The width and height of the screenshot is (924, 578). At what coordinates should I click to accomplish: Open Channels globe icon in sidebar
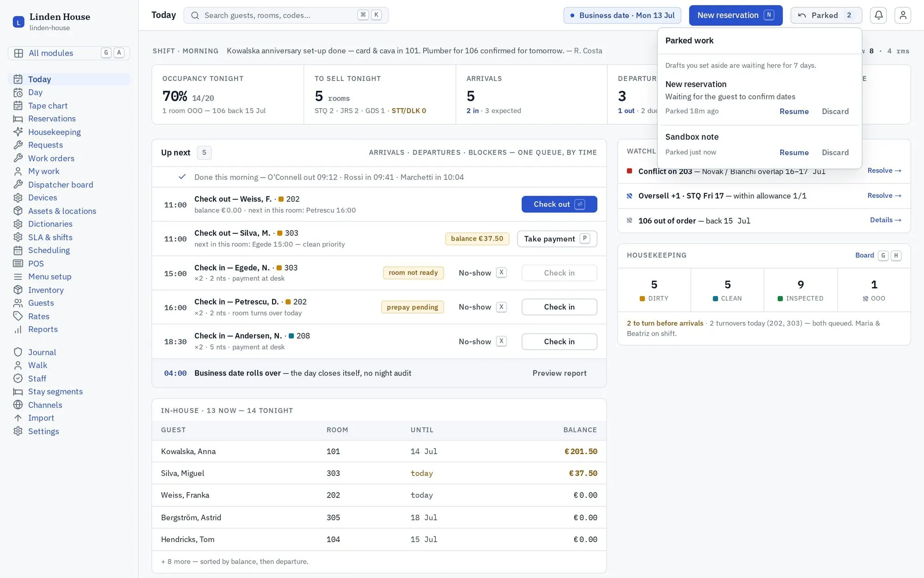click(x=18, y=405)
